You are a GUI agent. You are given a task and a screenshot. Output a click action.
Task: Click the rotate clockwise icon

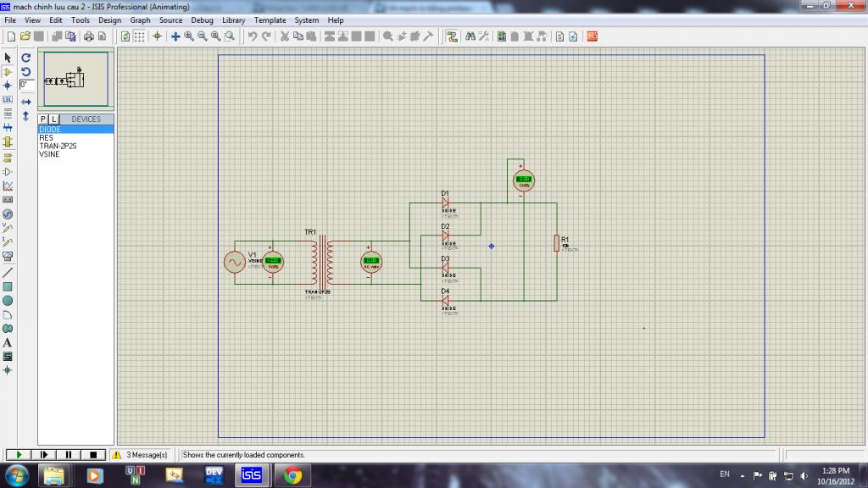[26, 58]
